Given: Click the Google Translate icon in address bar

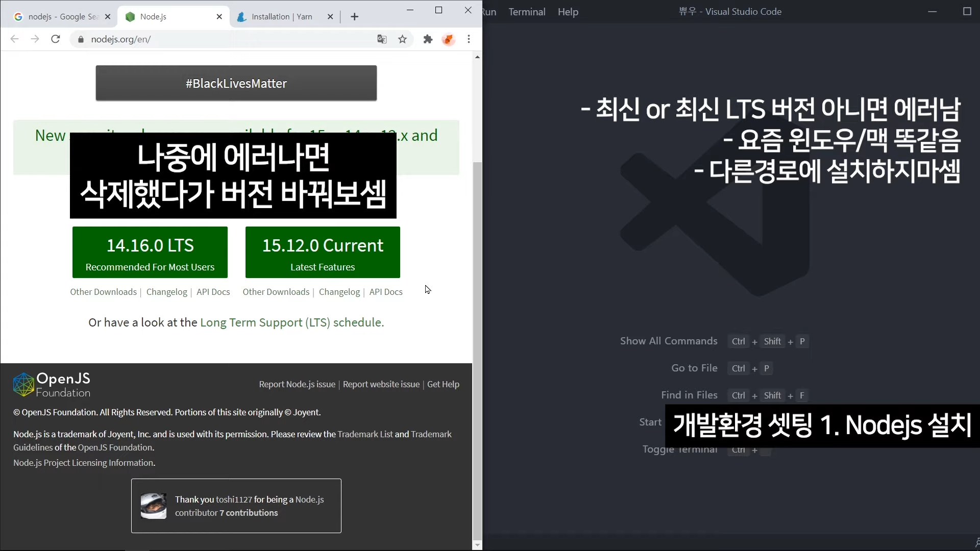Looking at the screenshot, I should 382,39.
